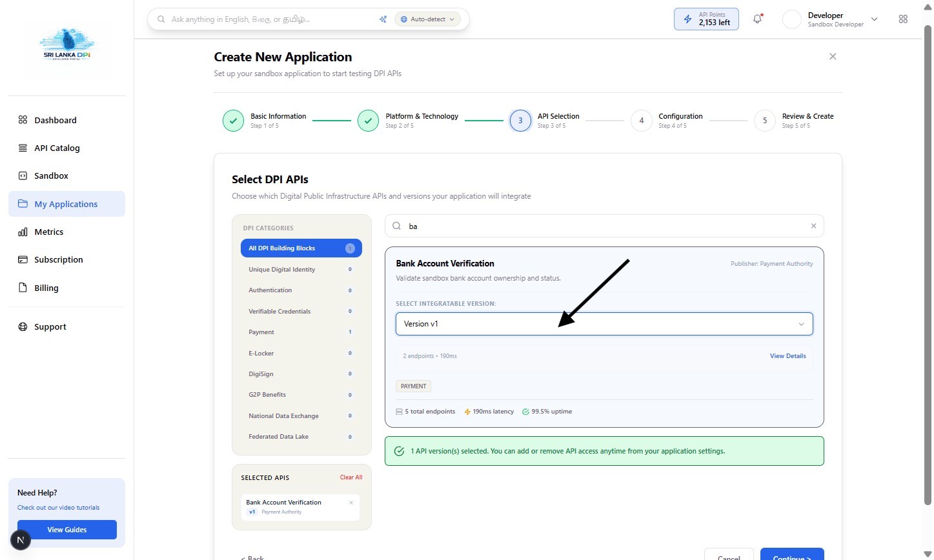Open the notifications bell
Screen dimensions: 934x560
[757, 19]
